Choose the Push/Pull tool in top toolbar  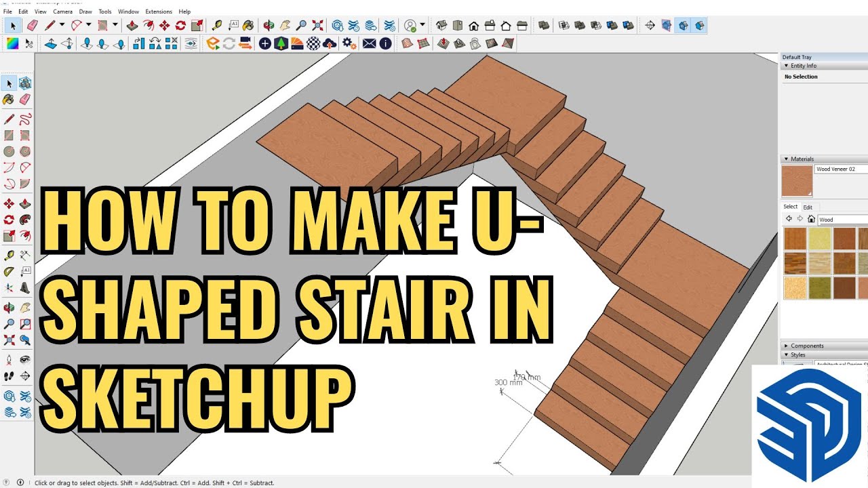132,26
